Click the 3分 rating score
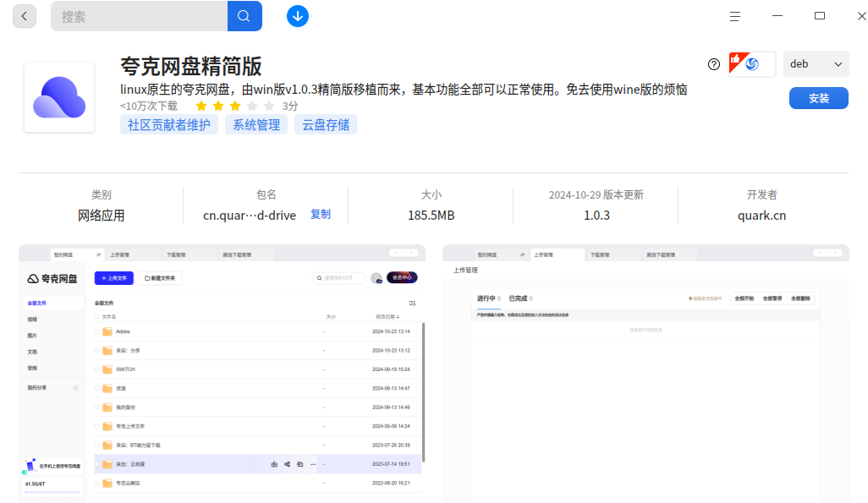 pyautogui.click(x=290, y=106)
